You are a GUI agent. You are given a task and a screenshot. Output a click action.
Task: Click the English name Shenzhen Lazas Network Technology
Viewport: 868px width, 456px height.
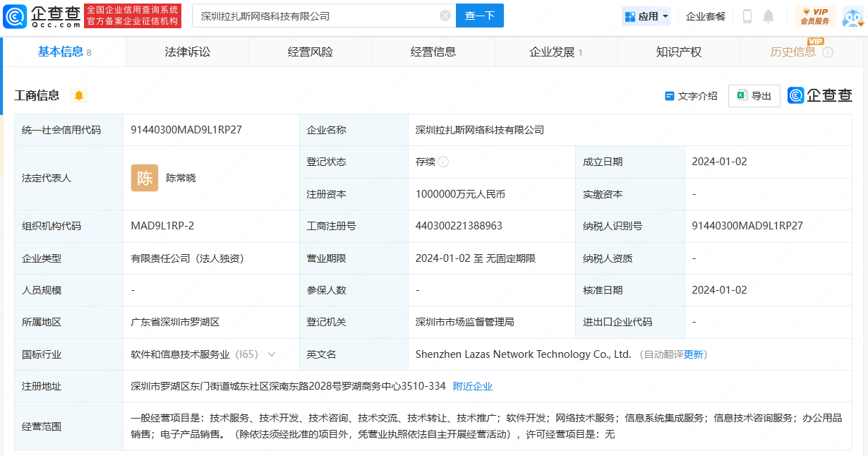523,354
